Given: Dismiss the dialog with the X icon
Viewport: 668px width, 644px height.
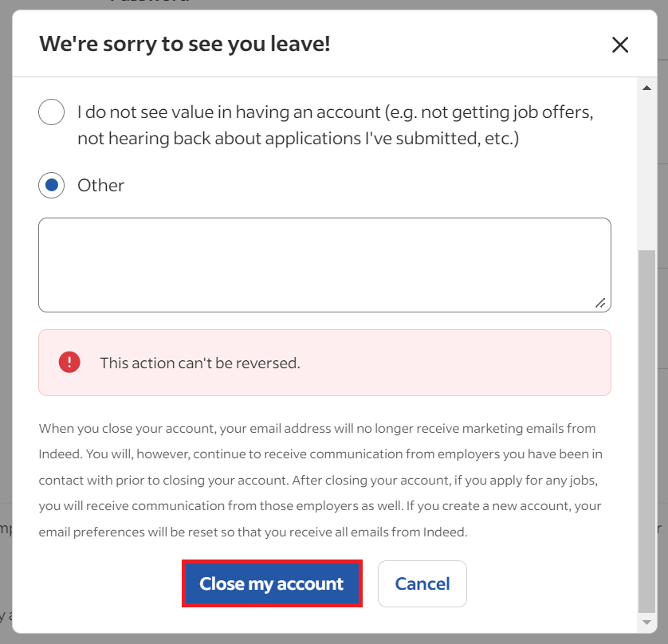Looking at the screenshot, I should [x=620, y=45].
